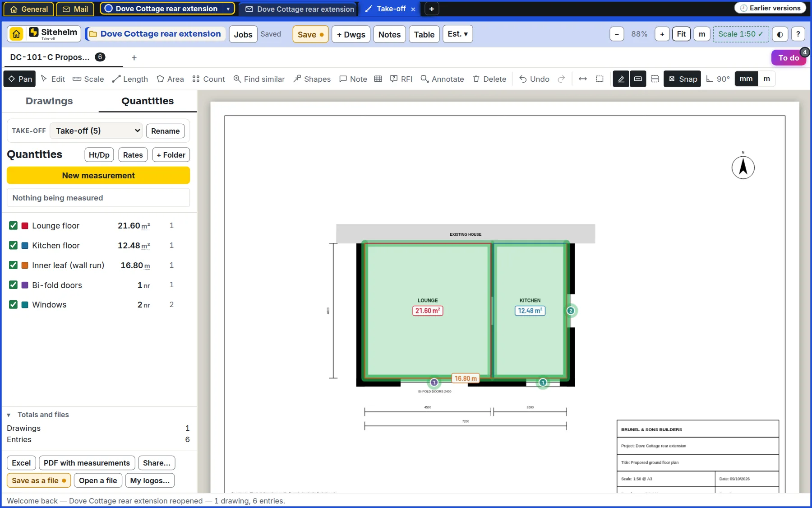Create an RFI
Image resolution: width=812 pixels, height=508 pixels.
tap(401, 79)
